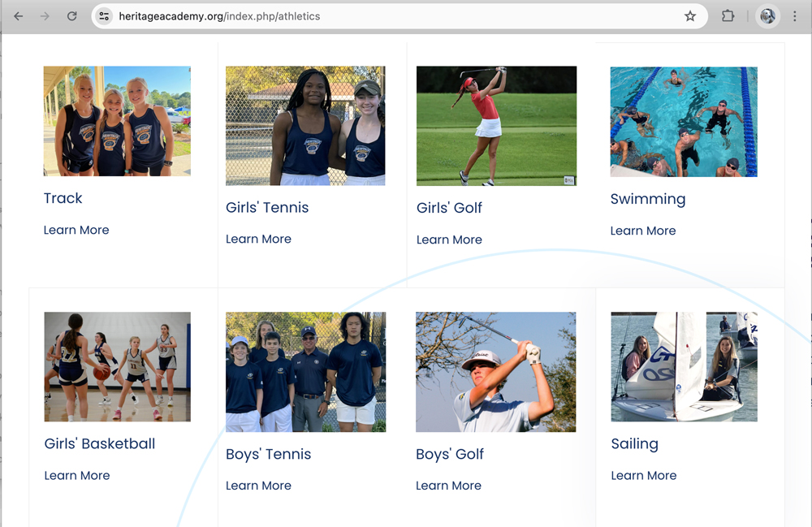Open the Chrome profile avatar
The image size is (812, 527).
point(767,16)
